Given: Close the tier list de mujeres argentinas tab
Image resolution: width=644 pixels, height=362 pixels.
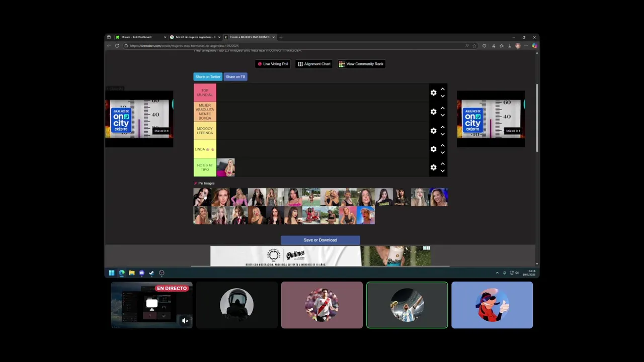Looking at the screenshot, I should click(x=219, y=37).
